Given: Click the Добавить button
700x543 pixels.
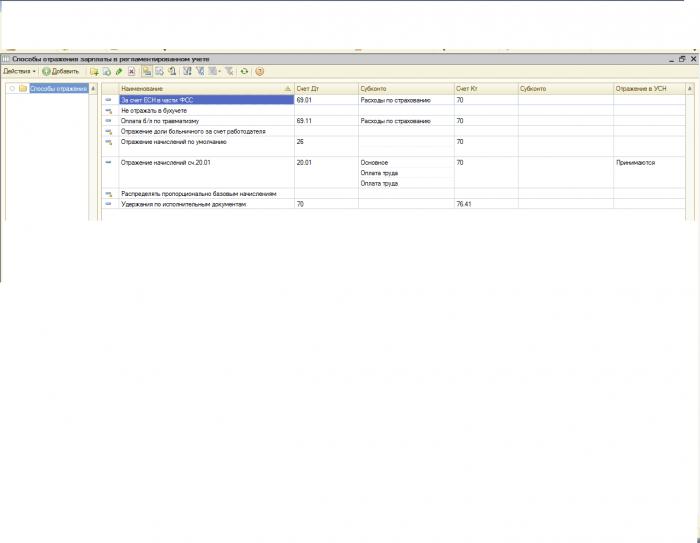Looking at the screenshot, I should [61, 71].
